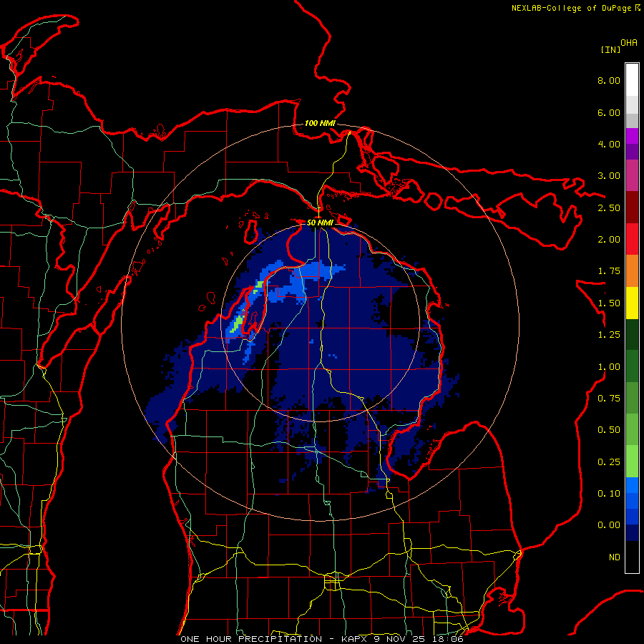
Task: Select the light green swatch near 0.25
Action: 632,462
